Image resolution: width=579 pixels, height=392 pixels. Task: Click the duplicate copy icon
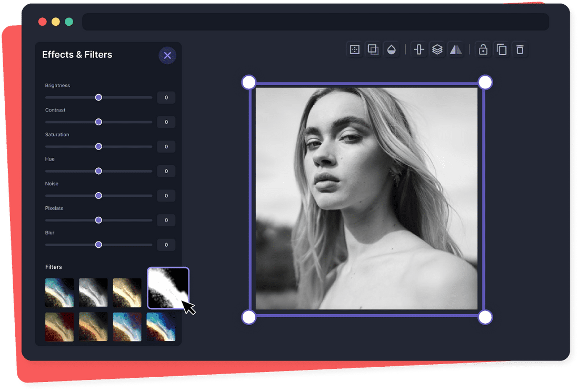(x=502, y=49)
